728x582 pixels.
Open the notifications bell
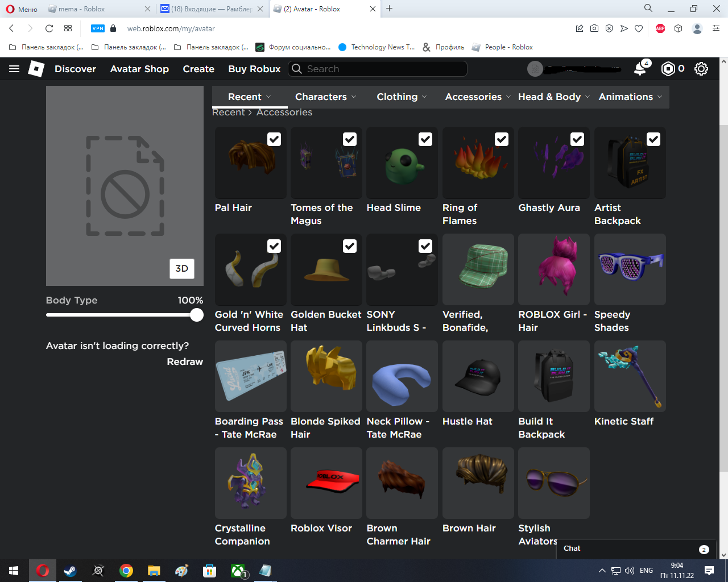(x=640, y=68)
